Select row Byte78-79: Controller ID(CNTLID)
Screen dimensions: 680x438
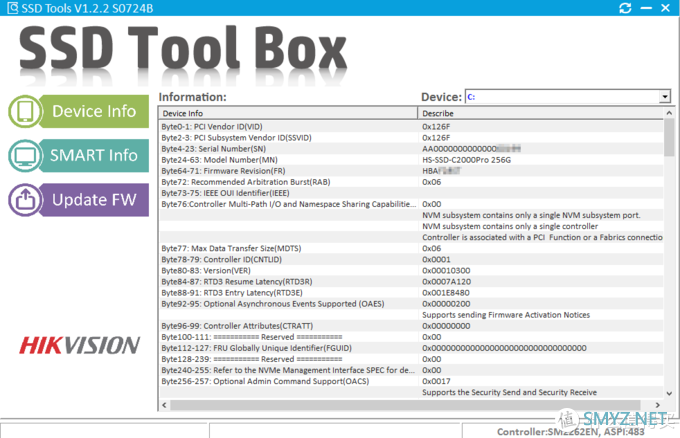click(x=411, y=259)
